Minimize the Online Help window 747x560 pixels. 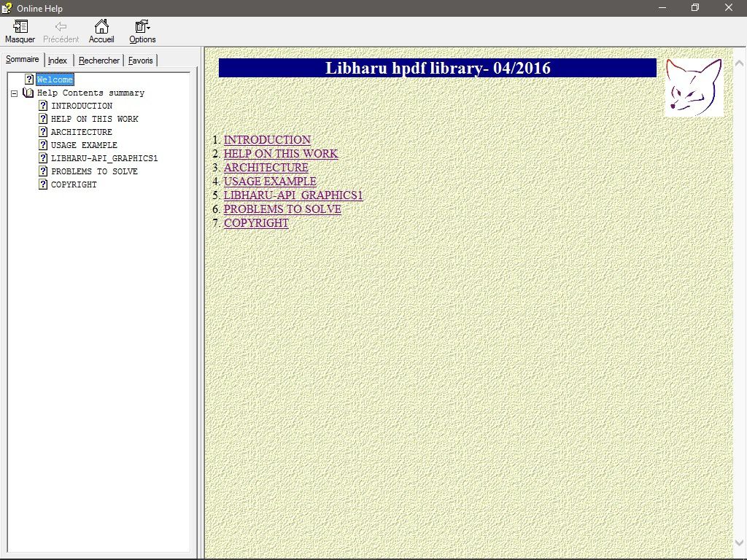coord(662,7)
